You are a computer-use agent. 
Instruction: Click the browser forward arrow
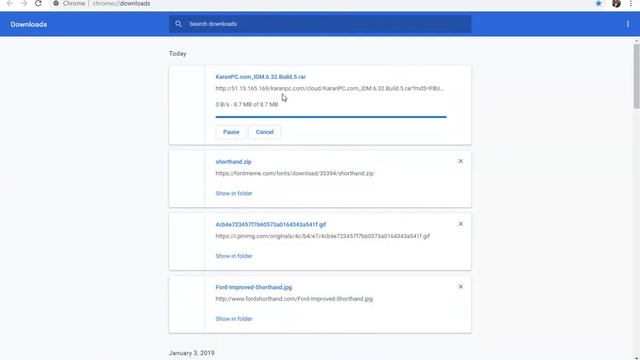(x=24, y=3)
